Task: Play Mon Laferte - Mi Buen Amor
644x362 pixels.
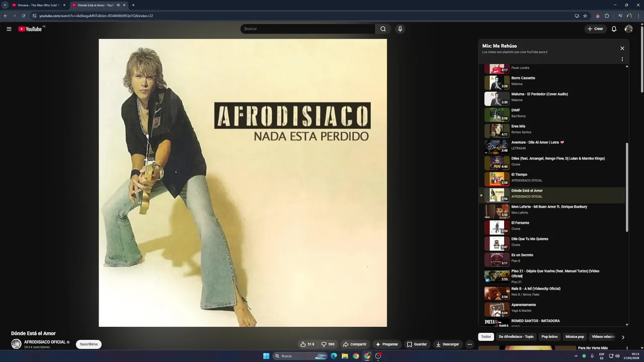Action: 552,211
